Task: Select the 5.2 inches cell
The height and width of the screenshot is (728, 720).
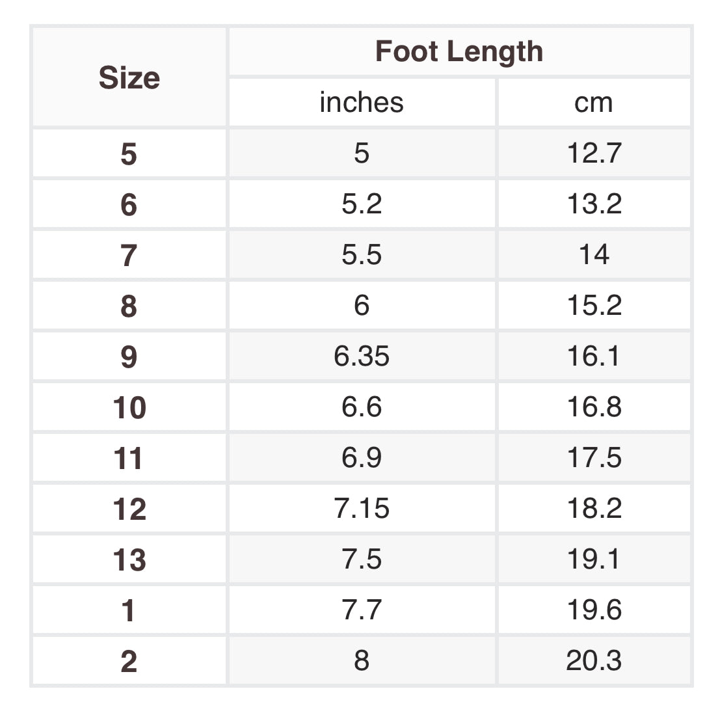Action: pos(362,204)
